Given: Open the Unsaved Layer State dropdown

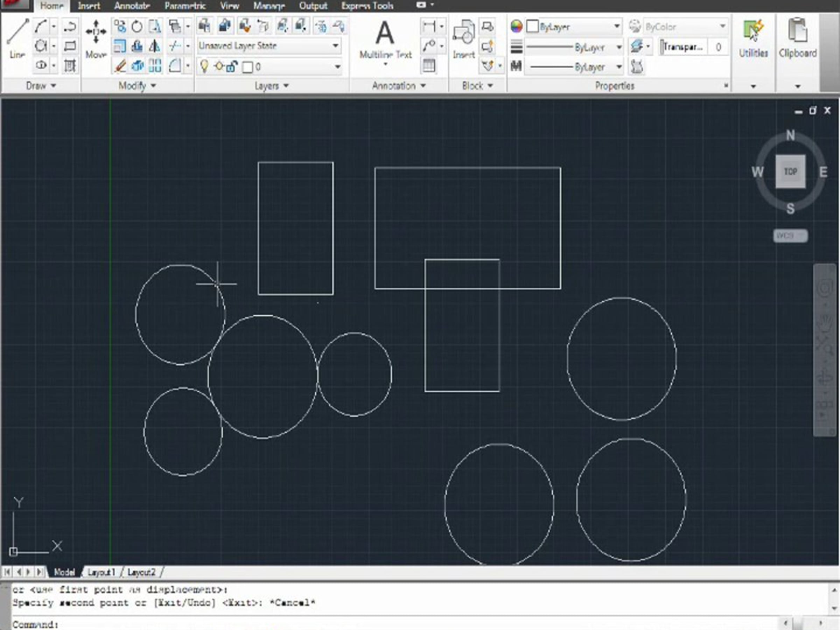Looking at the screenshot, I should click(x=335, y=46).
